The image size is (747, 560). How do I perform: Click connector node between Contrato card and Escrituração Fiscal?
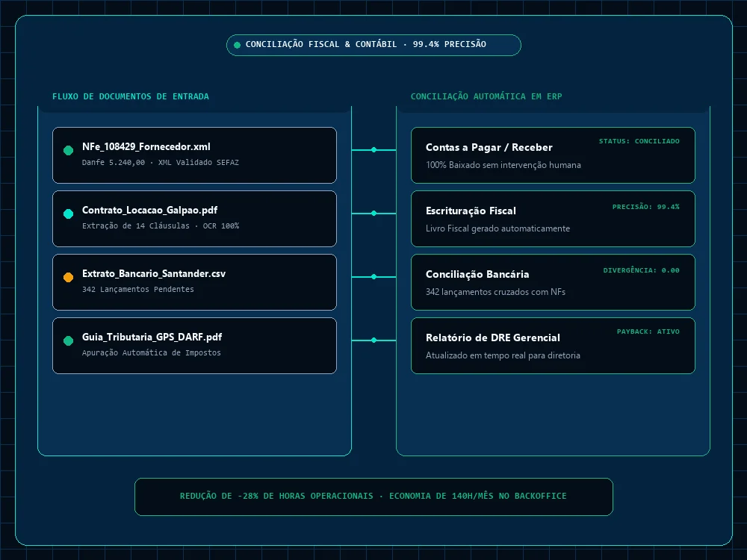pyautogui.click(x=374, y=214)
